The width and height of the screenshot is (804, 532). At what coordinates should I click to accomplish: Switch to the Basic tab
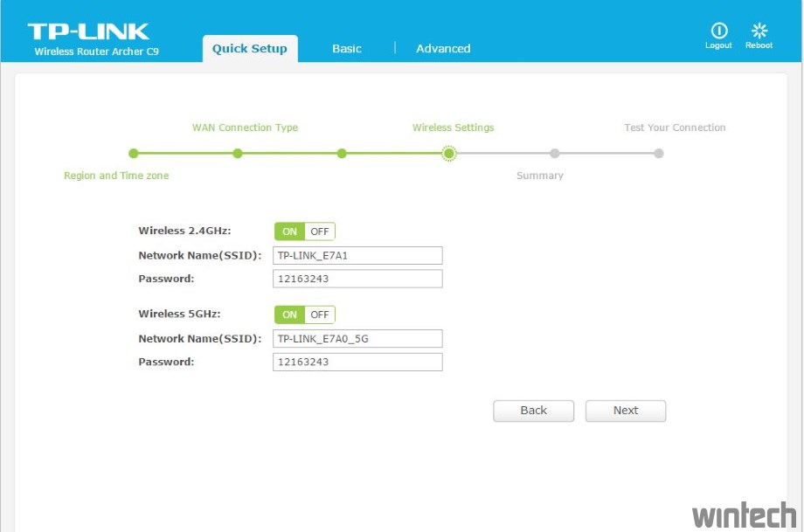(347, 49)
